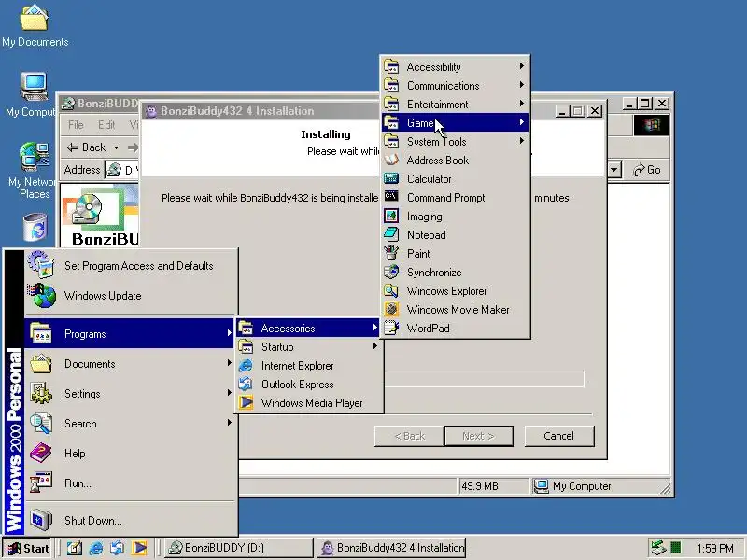Select Games in the Accessories menu
This screenshot has height=560, width=747.
455,123
